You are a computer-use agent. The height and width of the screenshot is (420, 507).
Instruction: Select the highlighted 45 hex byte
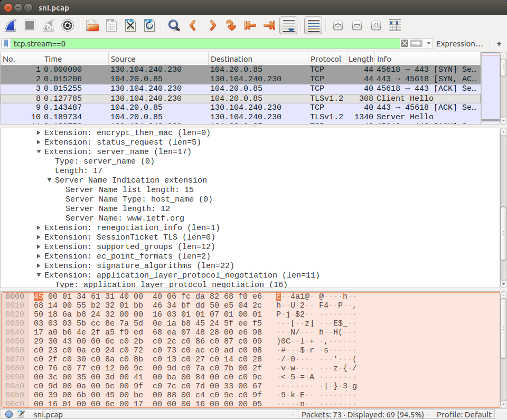point(39,296)
